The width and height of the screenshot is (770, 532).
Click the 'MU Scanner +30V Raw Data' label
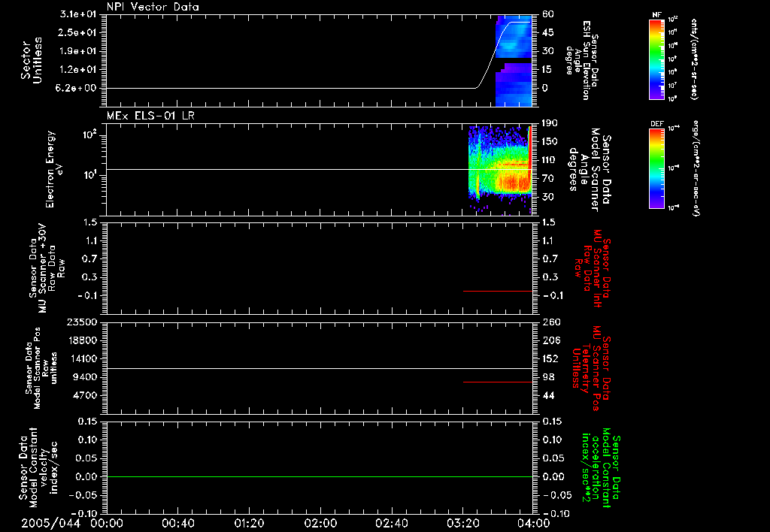(x=47, y=268)
